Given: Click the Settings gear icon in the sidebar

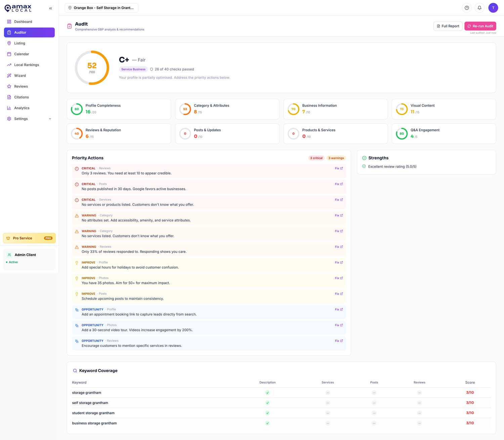Looking at the screenshot, I should tap(9, 119).
